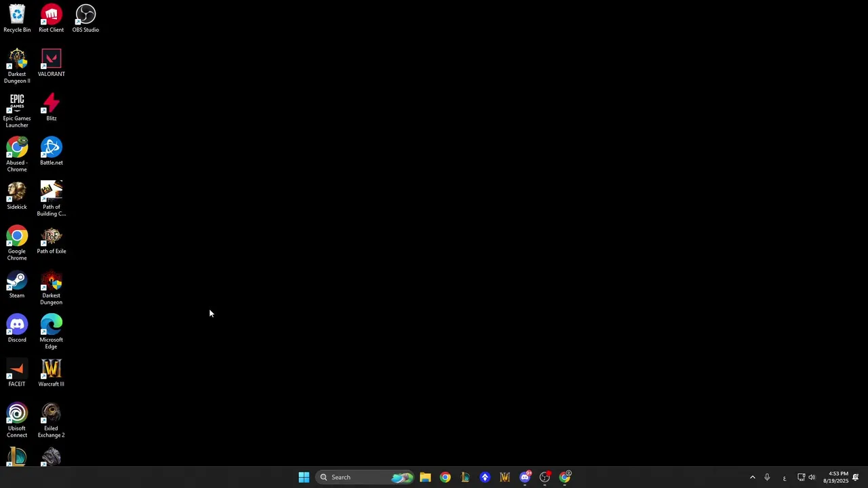The width and height of the screenshot is (868, 488).
Task: Select the Steam desktop shortcut
Action: (17, 285)
